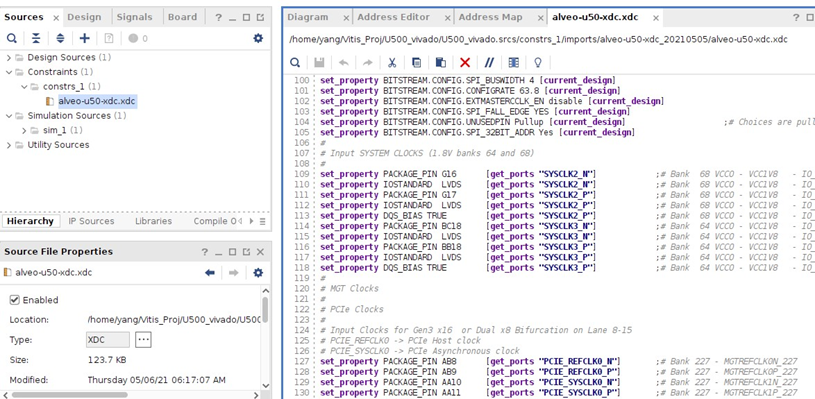
Task: Click the '# MGT Clocks' comment line
Action: tap(349, 288)
